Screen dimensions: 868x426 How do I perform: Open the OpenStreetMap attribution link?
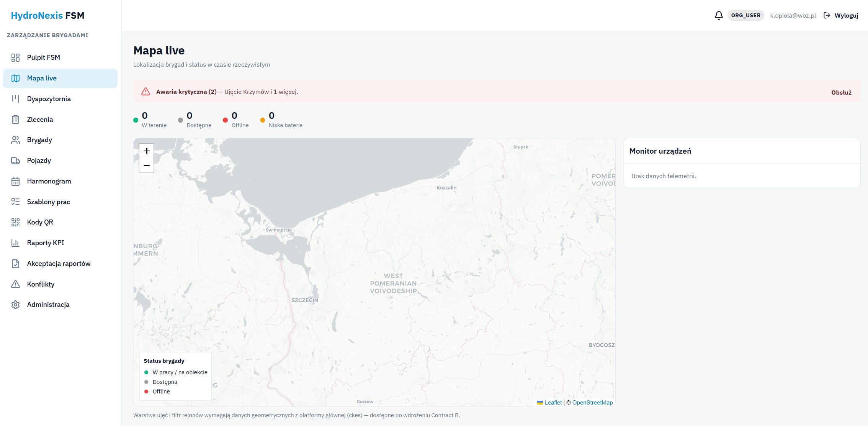pyautogui.click(x=592, y=403)
